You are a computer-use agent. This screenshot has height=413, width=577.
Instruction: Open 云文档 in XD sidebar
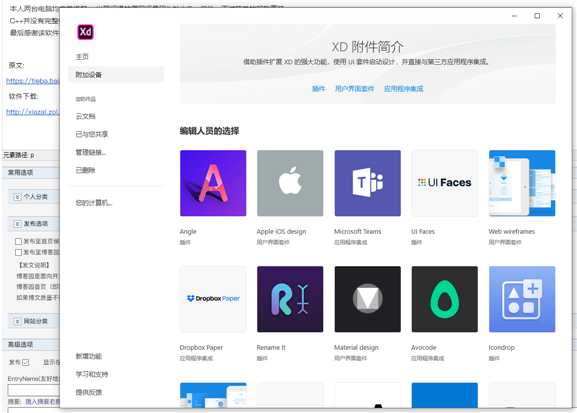(85, 116)
